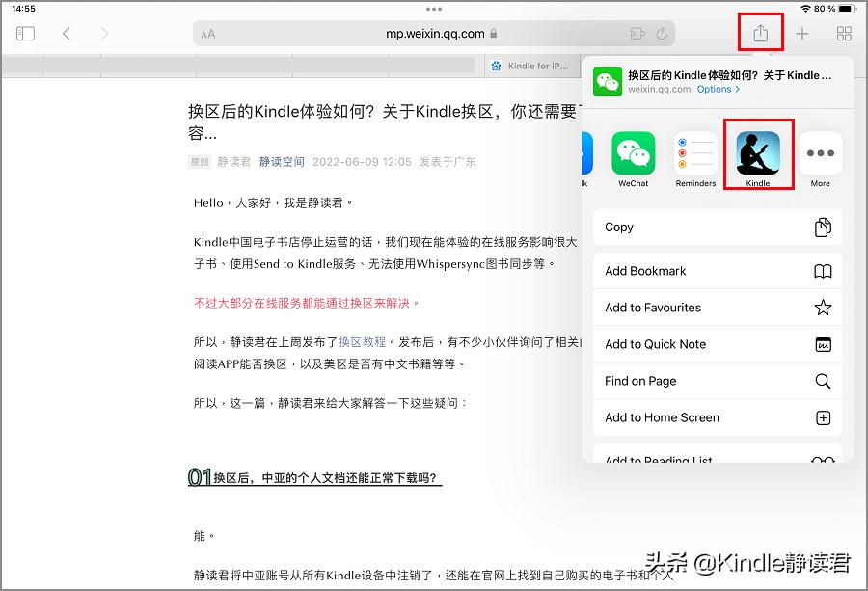868x591 pixels.
Task: Tap the navigate back arrow
Action: [x=66, y=32]
